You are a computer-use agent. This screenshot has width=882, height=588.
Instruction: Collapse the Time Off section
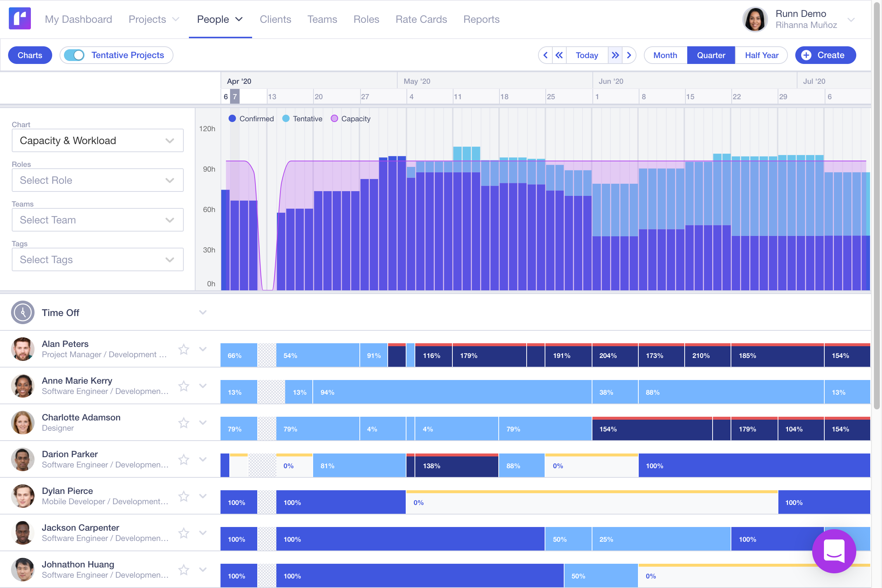pos(203,312)
